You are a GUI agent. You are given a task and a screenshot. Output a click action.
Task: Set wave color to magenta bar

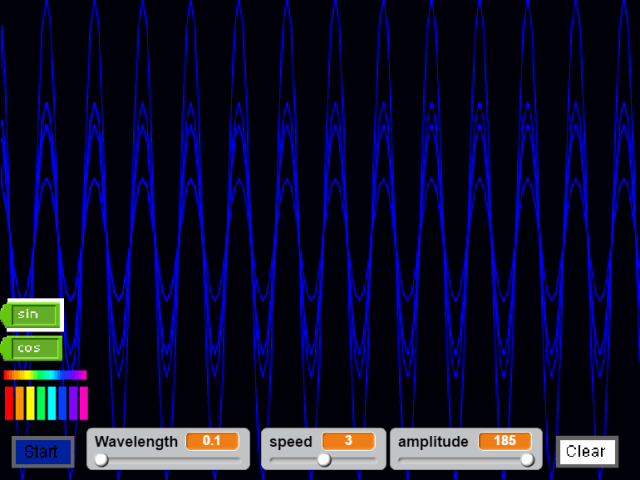click(x=84, y=403)
